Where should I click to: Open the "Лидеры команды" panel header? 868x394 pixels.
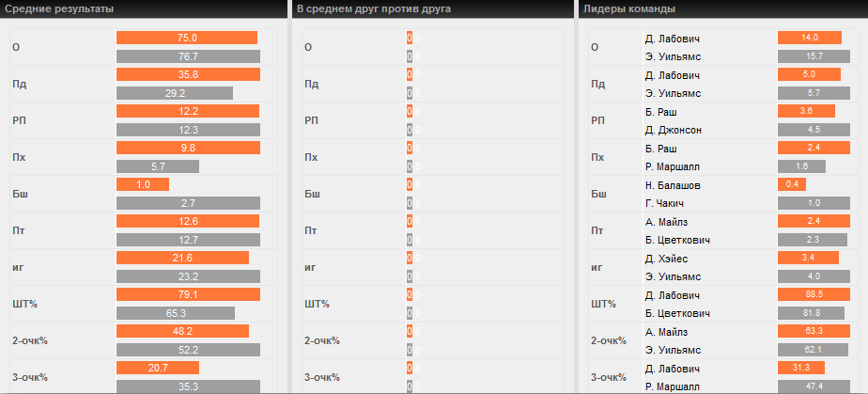[628, 8]
